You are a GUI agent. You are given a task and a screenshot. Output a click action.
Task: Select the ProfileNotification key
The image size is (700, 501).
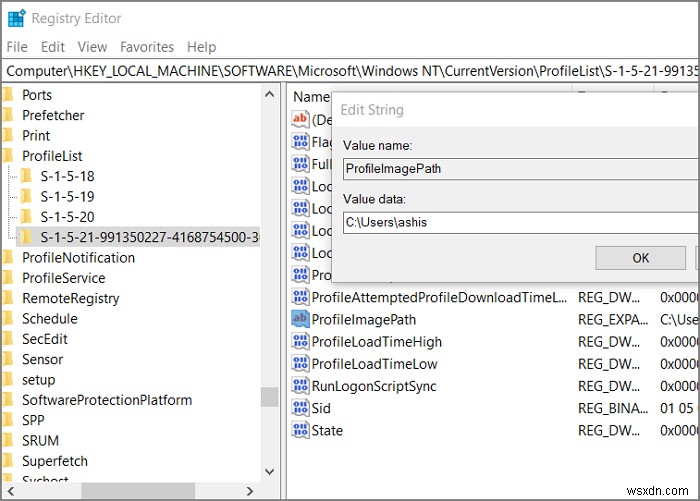tap(78, 257)
